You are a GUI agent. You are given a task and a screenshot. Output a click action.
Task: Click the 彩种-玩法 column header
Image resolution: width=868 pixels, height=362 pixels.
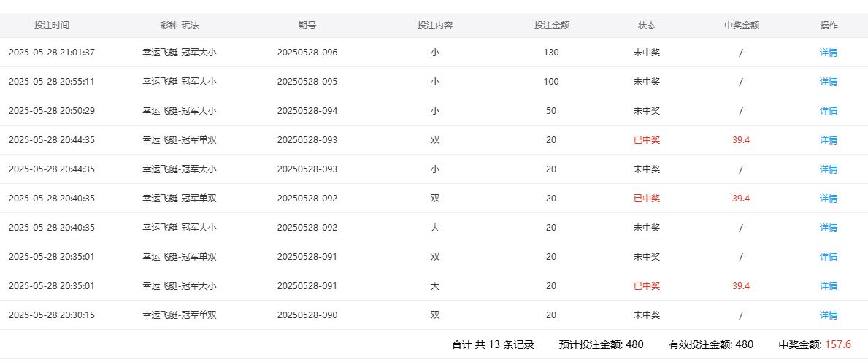click(179, 25)
